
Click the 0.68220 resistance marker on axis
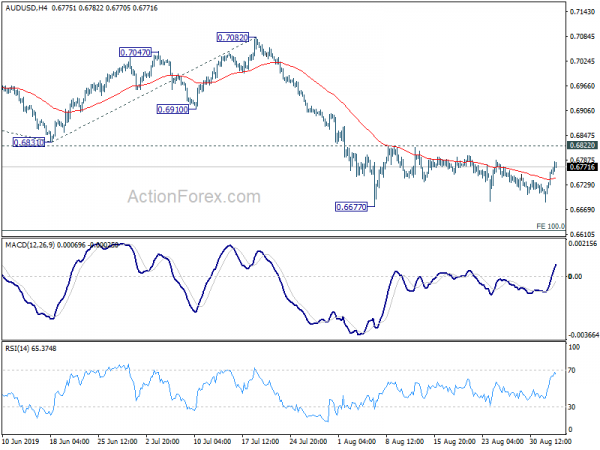[580, 146]
